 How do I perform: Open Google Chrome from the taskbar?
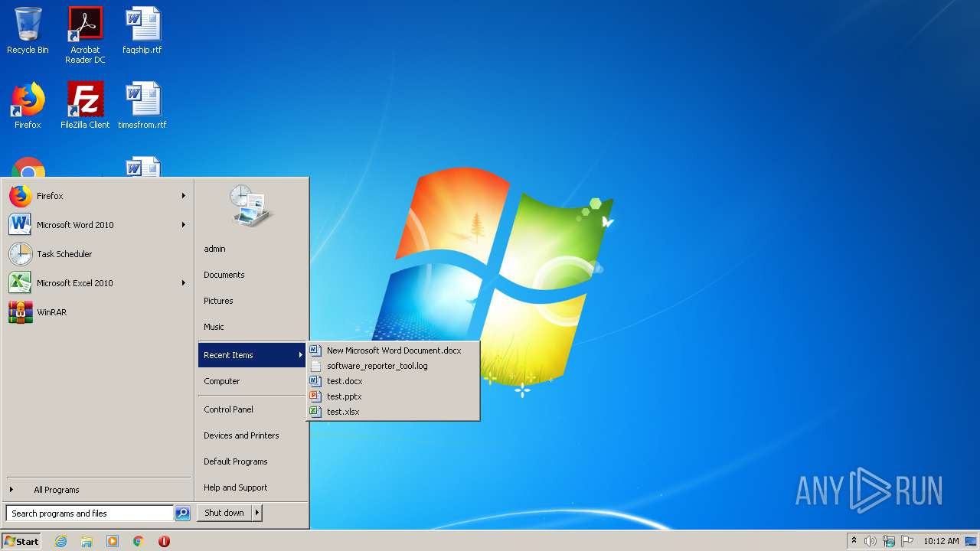click(139, 541)
